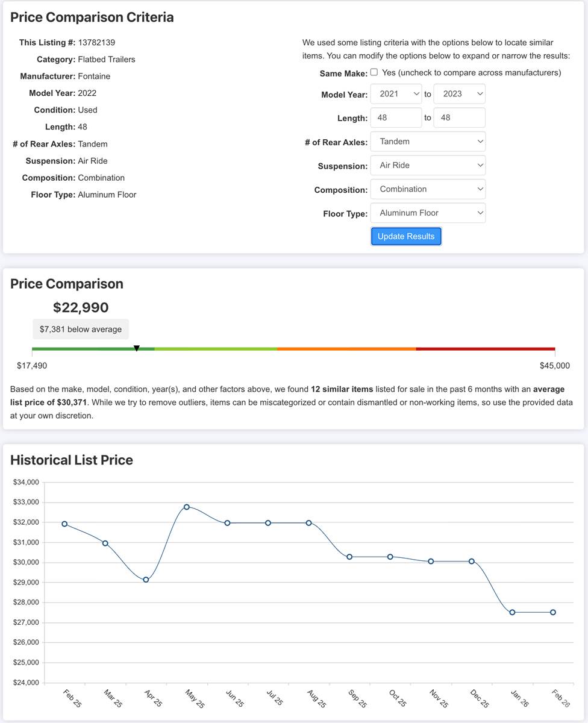Click the light green price bar segment
The image size is (588, 723).
coord(216,349)
